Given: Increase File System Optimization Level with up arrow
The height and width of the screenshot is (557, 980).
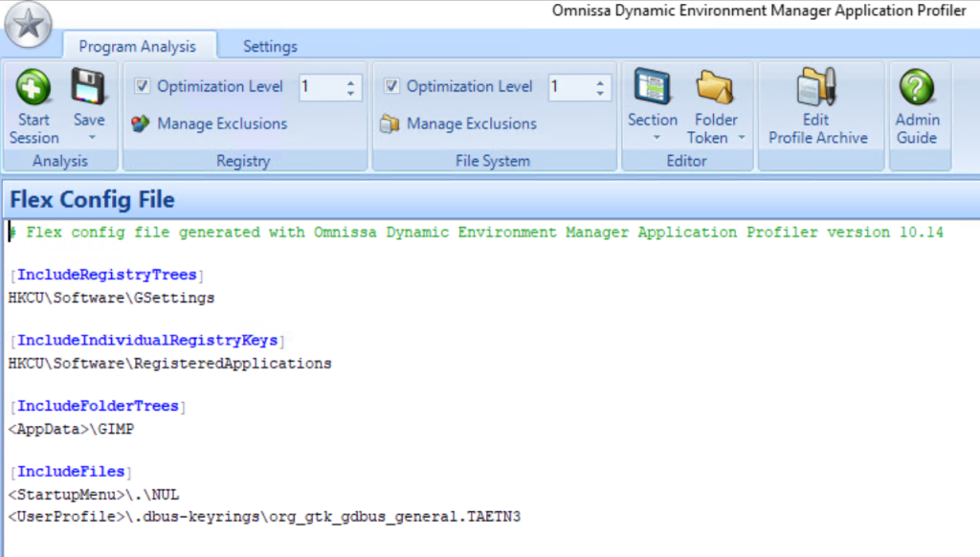Looking at the screenshot, I should pos(600,81).
